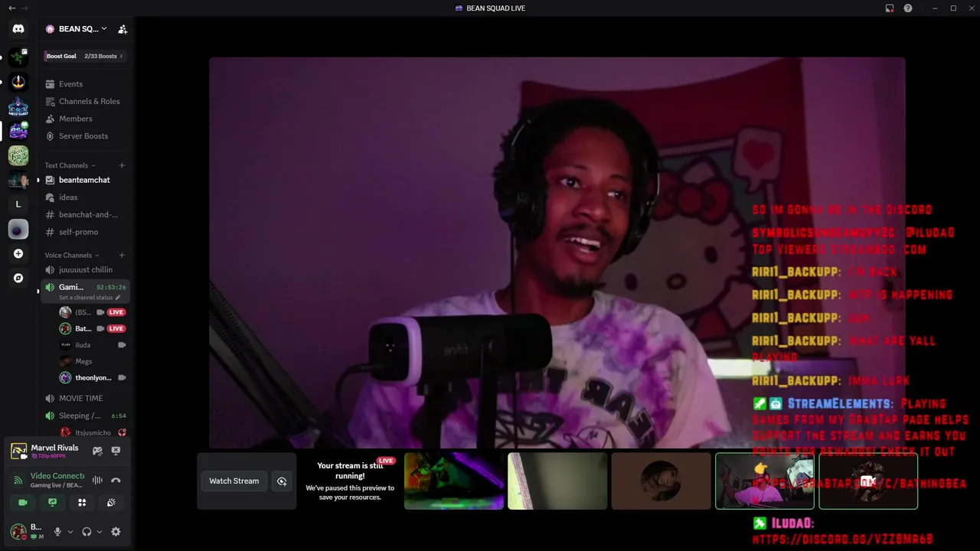Click the pop-out stream icon beside Watch Stream
980x551 pixels.
pos(282,481)
